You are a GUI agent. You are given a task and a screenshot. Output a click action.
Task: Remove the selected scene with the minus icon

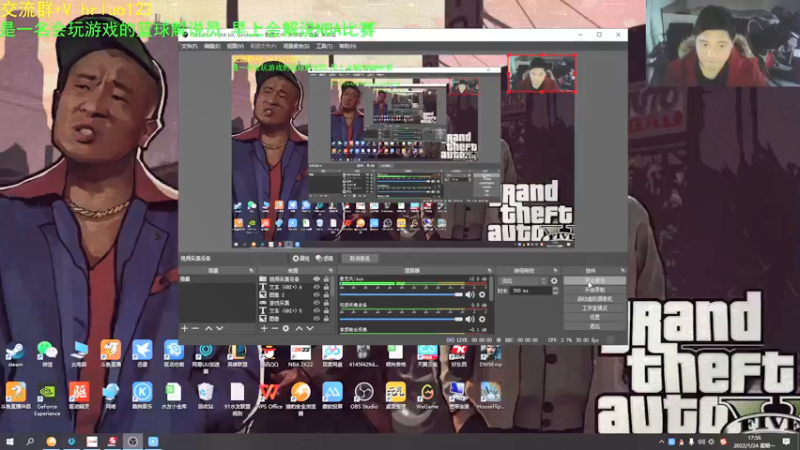[x=195, y=329]
